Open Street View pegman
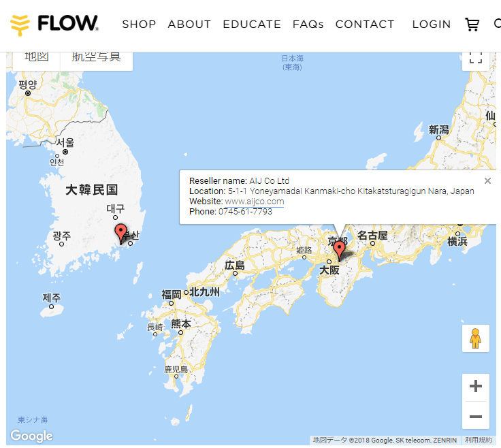 coord(475,338)
